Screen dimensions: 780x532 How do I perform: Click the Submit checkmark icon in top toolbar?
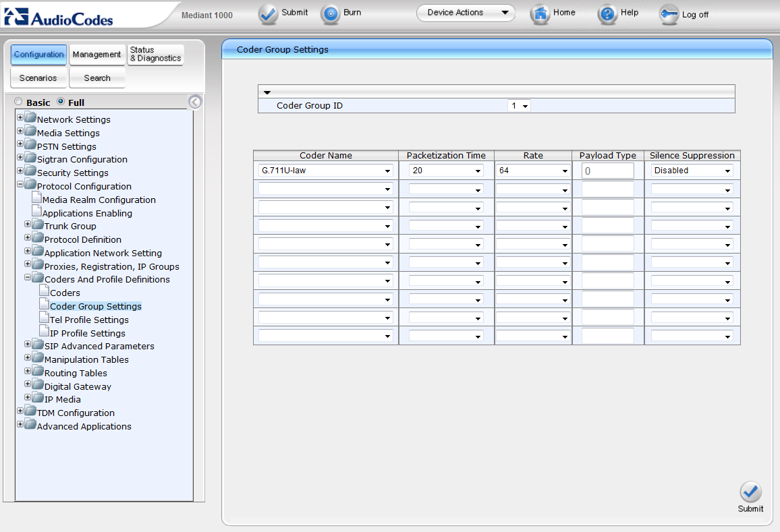[x=268, y=14]
